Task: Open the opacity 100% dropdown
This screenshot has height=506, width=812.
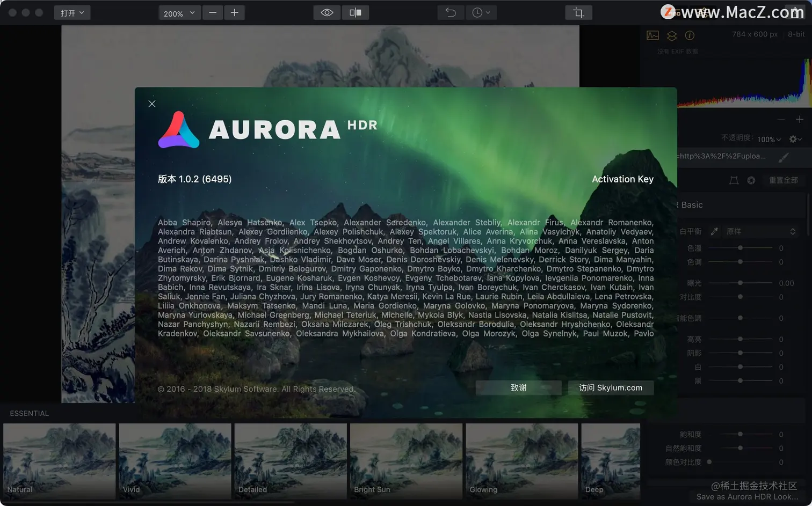Action: coord(769,139)
